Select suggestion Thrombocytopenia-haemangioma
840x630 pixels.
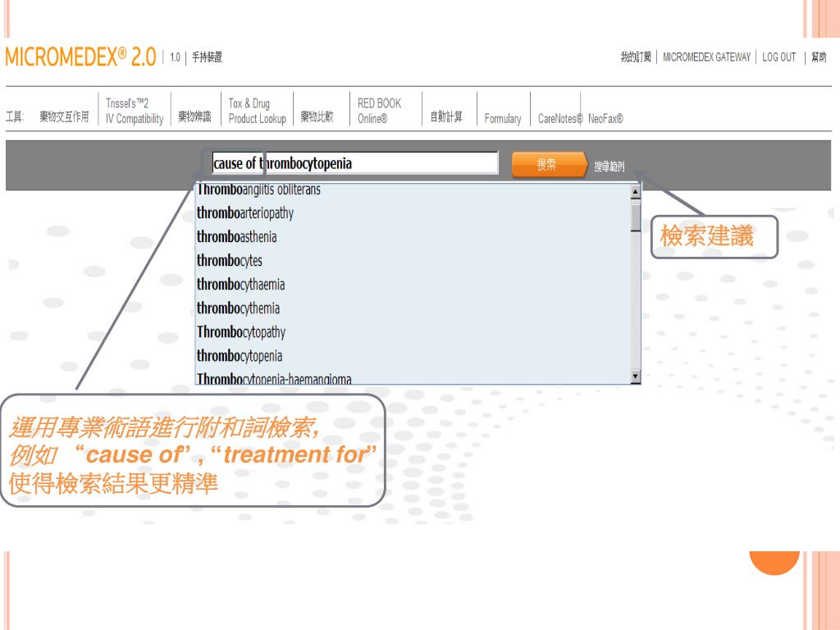[413, 377]
